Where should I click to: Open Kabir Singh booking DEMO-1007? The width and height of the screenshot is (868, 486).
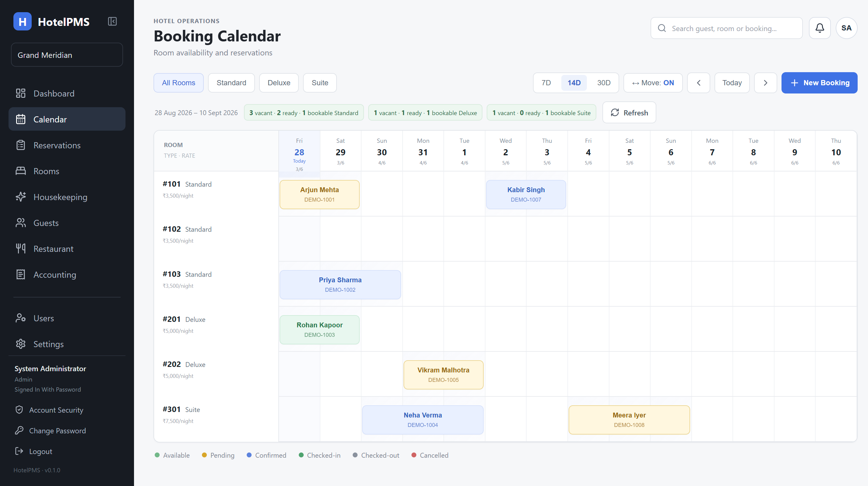coord(526,195)
